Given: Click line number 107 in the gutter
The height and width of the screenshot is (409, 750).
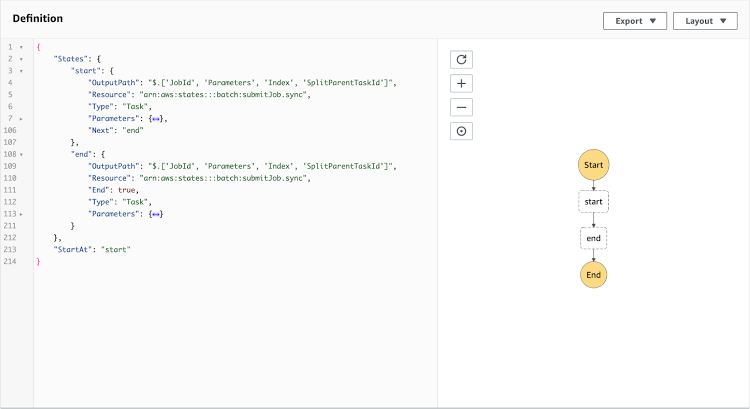Looking at the screenshot, I should tap(10, 142).
